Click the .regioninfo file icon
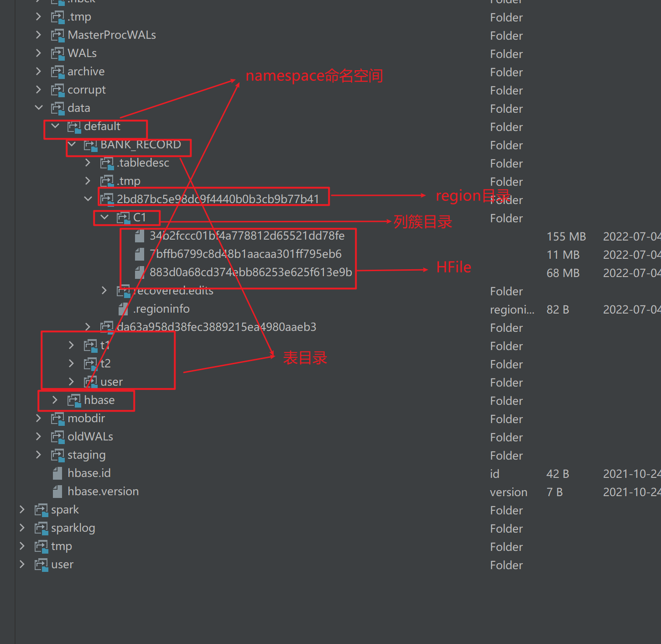 click(123, 309)
